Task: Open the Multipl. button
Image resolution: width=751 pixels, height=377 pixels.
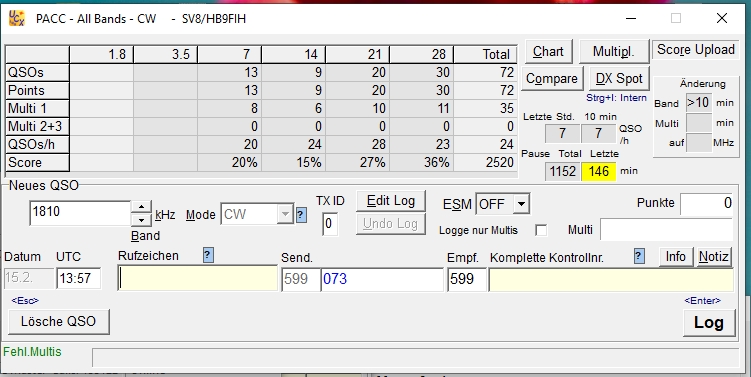Action: 614,51
